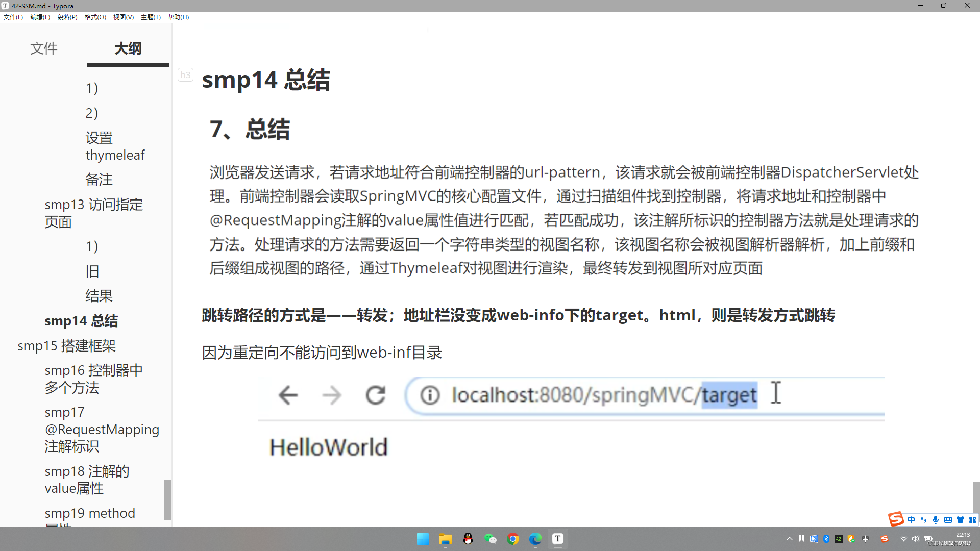The width and height of the screenshot is (980, 551).
Task: Click the volume icon to adjust sound
Action: [x=915, y=539]
